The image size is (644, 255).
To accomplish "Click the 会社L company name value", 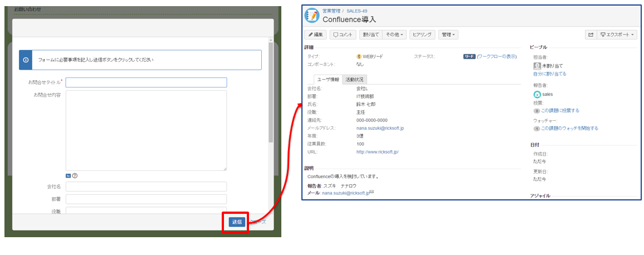I will click(362, 89).
